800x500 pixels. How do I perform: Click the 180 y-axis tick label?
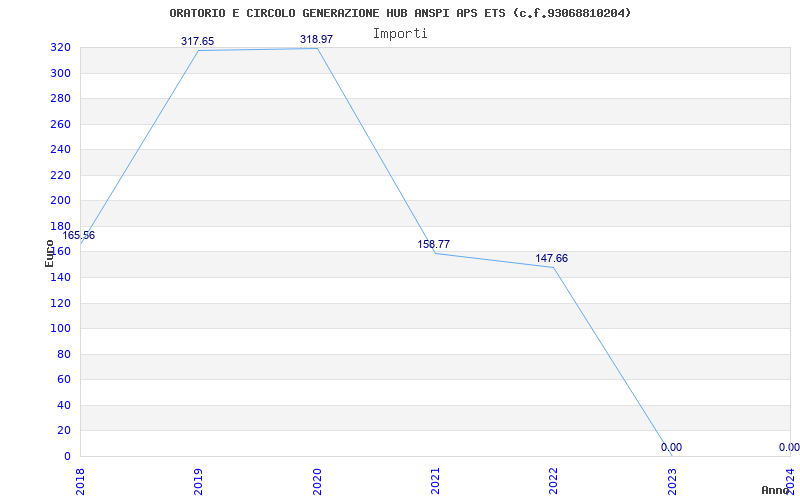click(60, 226)
